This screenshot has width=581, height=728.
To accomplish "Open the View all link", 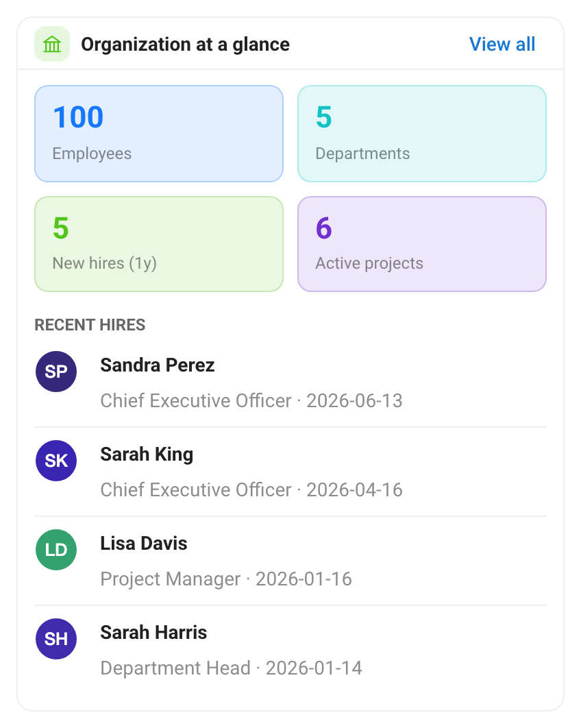I will pyautogui.click(x=502, y=45).
